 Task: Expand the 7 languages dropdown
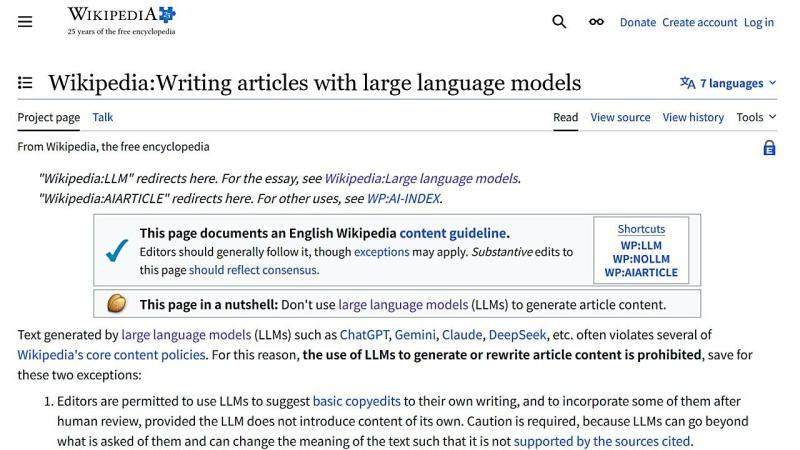pyautogui.click(x=727, y=83)
